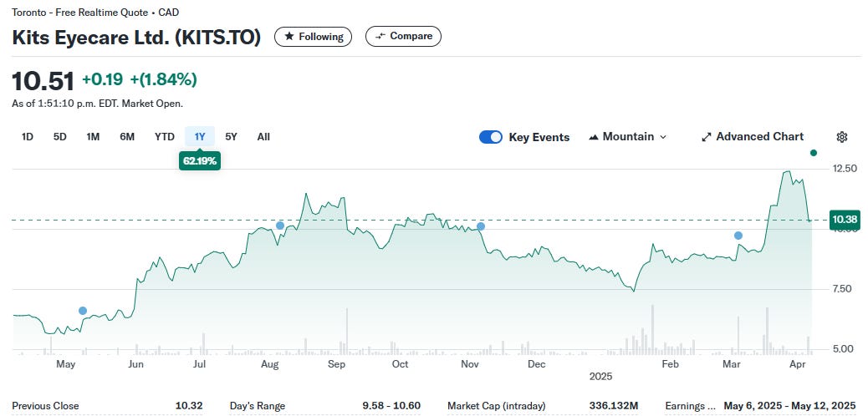Click the 62.19% return badge
Image resolution: width=868 pixels, height=416 pixels.
(200, 161)
